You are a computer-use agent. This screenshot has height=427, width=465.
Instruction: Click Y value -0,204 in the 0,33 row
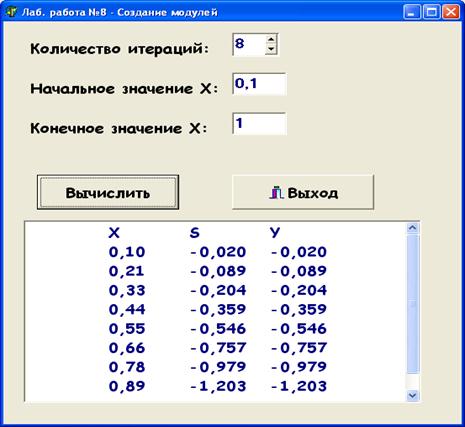(x=299, y=290)
